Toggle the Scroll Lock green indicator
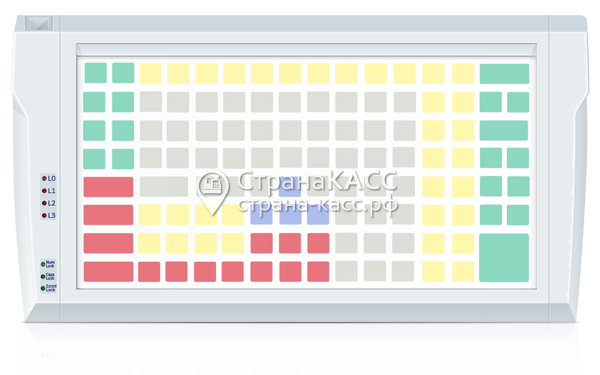The height and width of the screenshot is (375, 600). pyautogui.click(x=43, y=288)
